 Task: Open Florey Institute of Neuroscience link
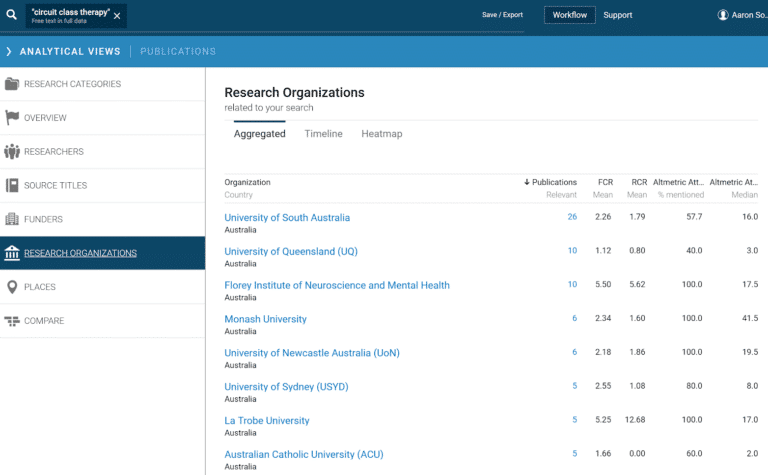pos(337,285)
